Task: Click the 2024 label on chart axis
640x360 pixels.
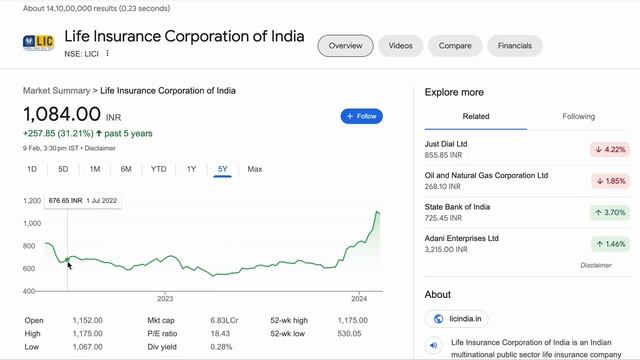Action: tap(359, 299)
